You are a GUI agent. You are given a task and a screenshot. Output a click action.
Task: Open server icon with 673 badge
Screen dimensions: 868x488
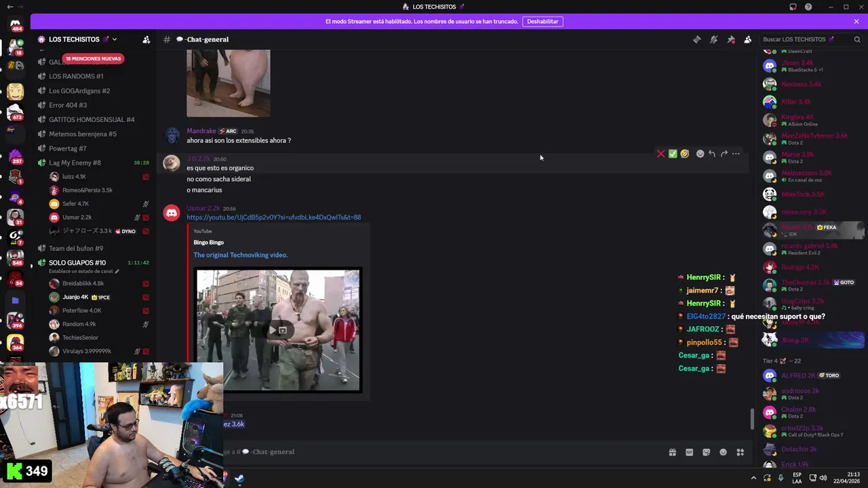15,111
